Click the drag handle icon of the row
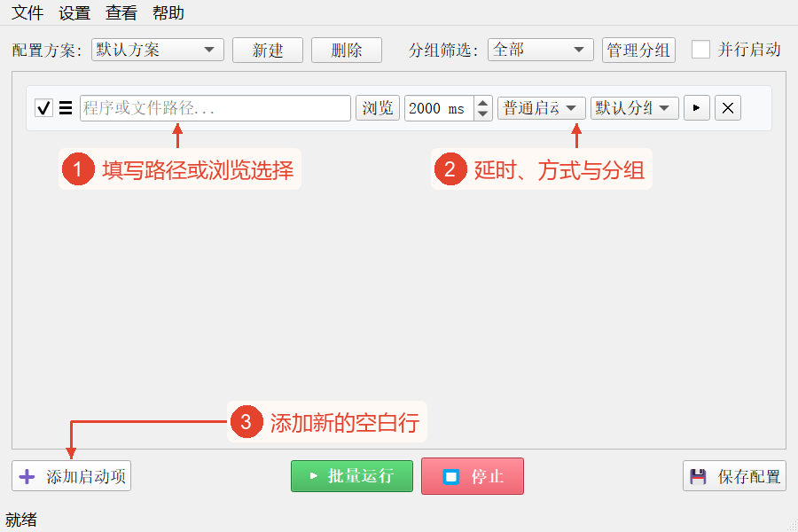Screen dimensions: 798x532 (x=66, y=108)
